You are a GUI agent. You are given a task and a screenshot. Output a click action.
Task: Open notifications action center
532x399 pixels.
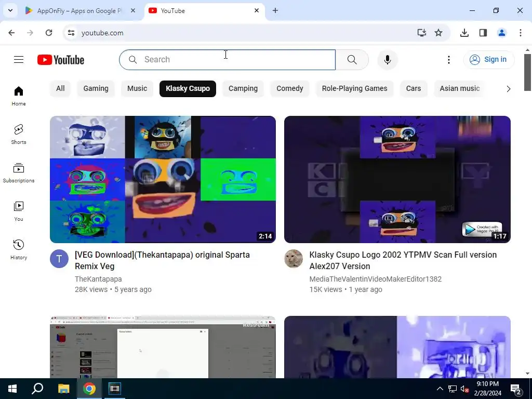coord(516,389)
